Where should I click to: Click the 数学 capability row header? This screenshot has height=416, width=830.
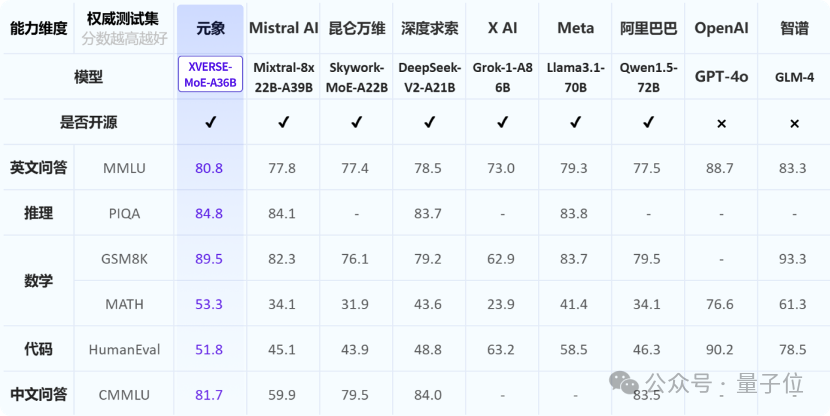point(39,281)
